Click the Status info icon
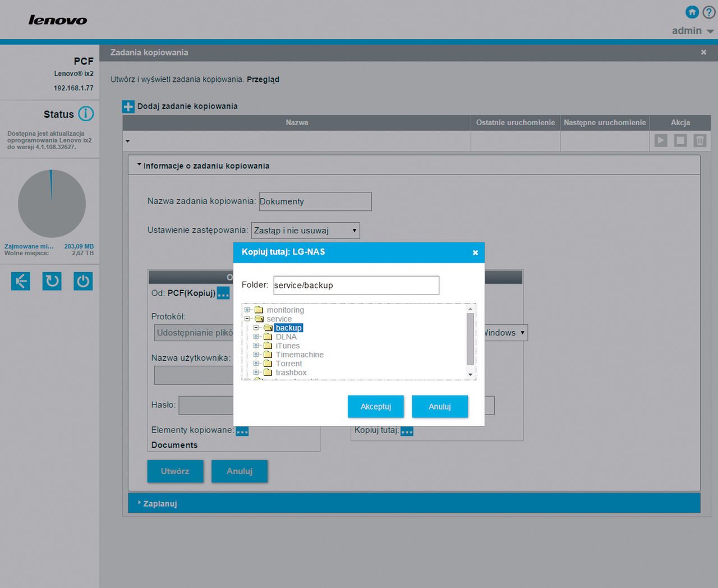 point(86,114)
